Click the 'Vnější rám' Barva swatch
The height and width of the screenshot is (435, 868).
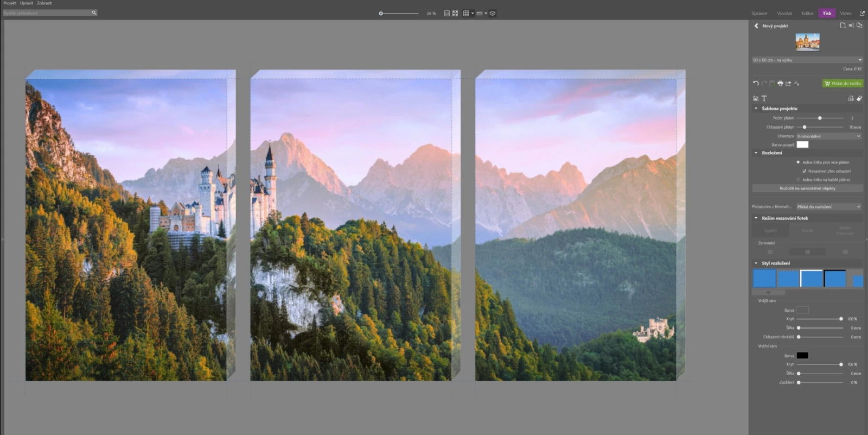click(802, 310)
